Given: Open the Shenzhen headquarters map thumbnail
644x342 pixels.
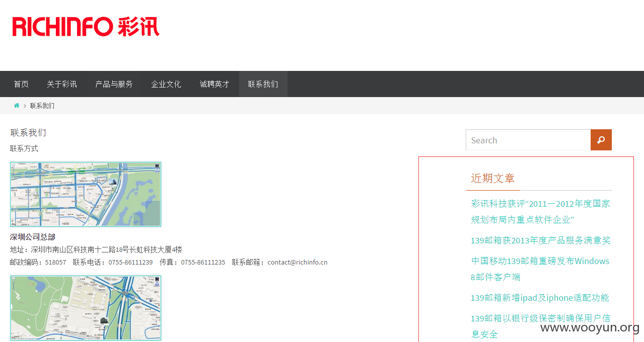Looking at the screenshot, I should point(86,194).
